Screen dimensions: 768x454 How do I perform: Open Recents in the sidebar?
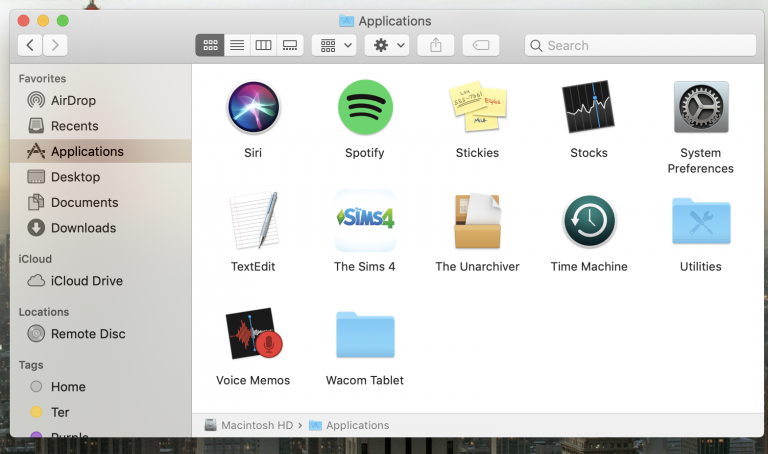click(x=100, y=126)
